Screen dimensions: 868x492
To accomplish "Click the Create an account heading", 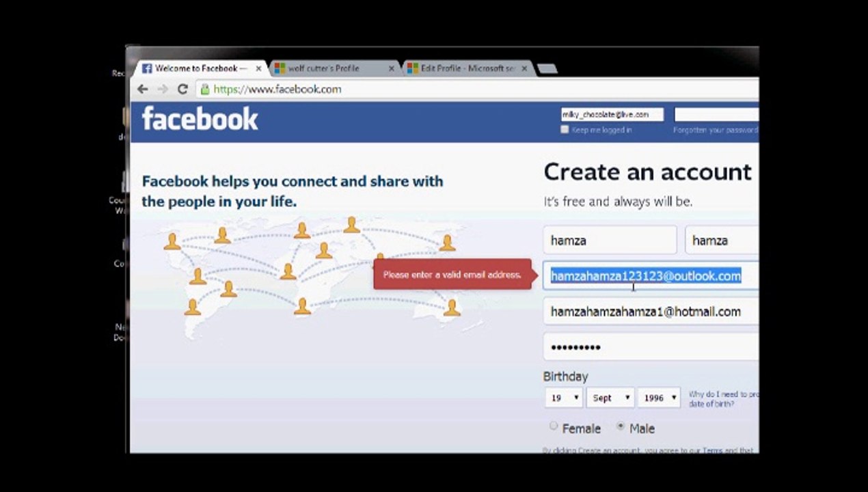I will tap(647, 172).
